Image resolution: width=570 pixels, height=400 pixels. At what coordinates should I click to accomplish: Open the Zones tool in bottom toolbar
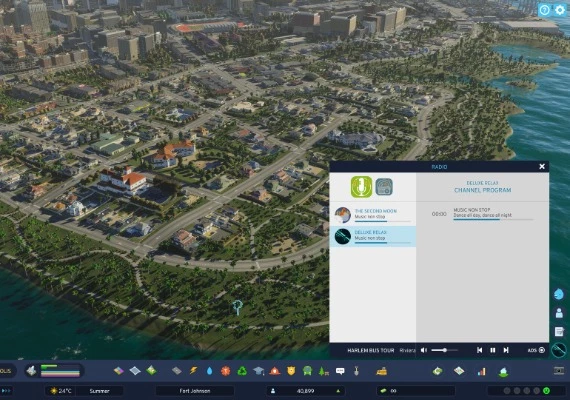119,371
